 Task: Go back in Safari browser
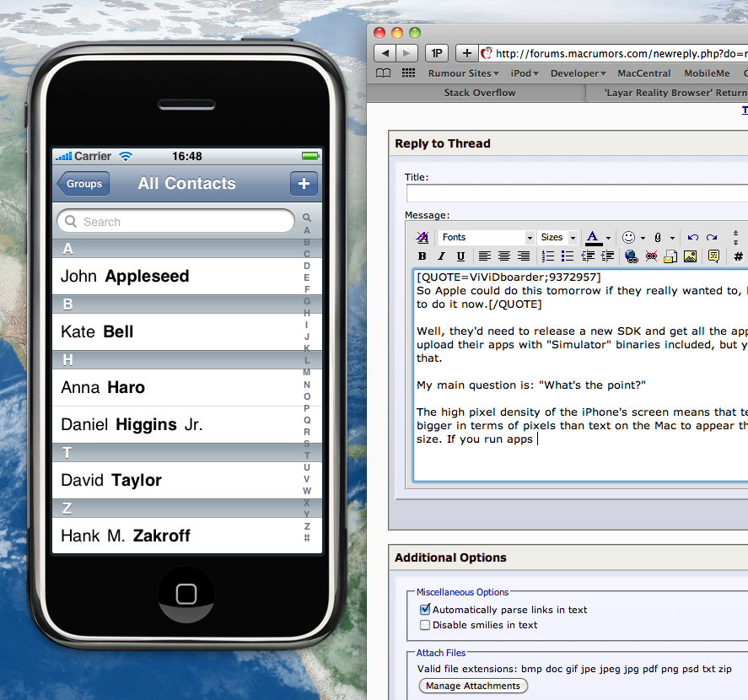pyautogui.click(x=385, y=53)
